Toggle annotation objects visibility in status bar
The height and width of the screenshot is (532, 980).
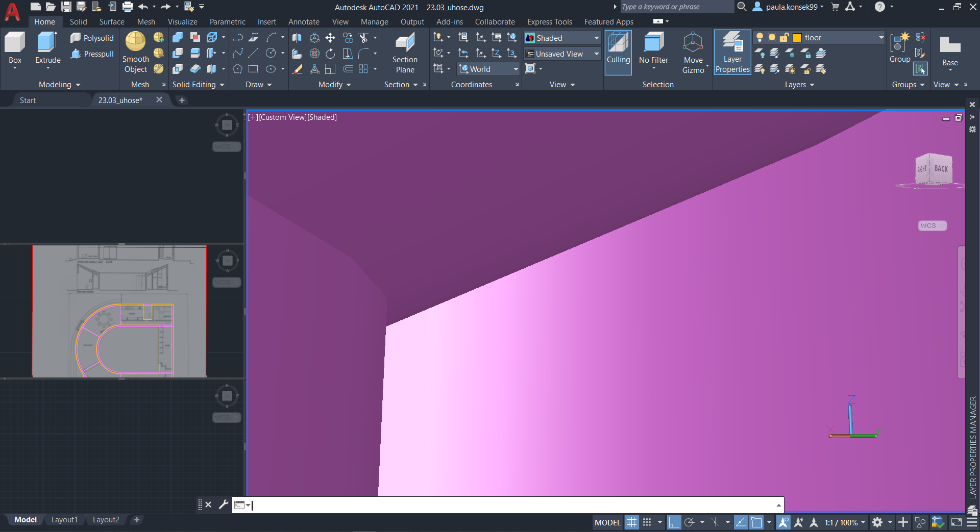(783, 522)
